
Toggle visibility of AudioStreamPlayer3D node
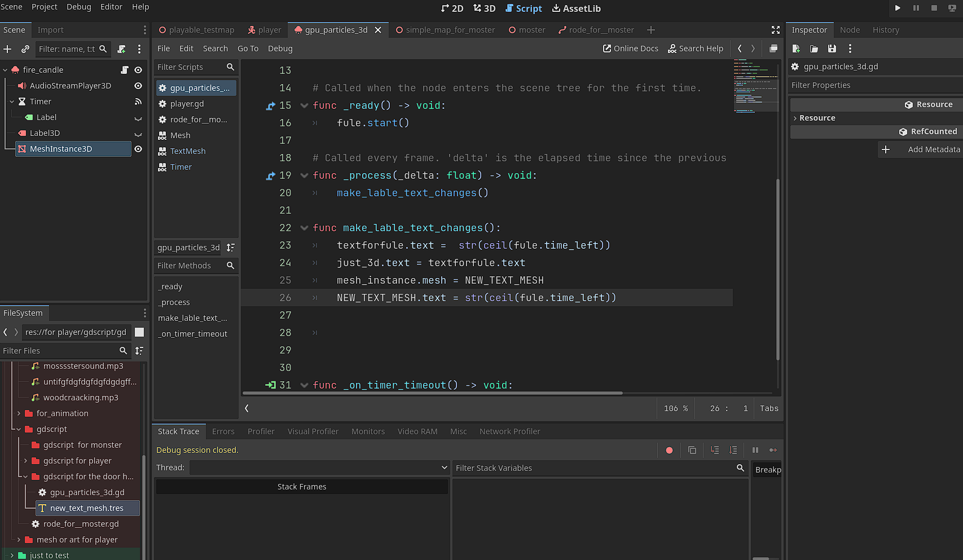138,86
